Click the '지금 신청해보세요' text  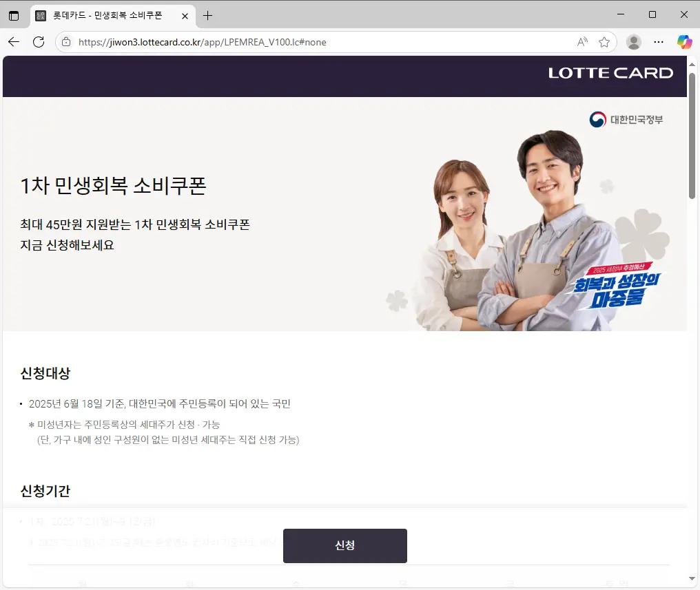click(x=67, y=245)
